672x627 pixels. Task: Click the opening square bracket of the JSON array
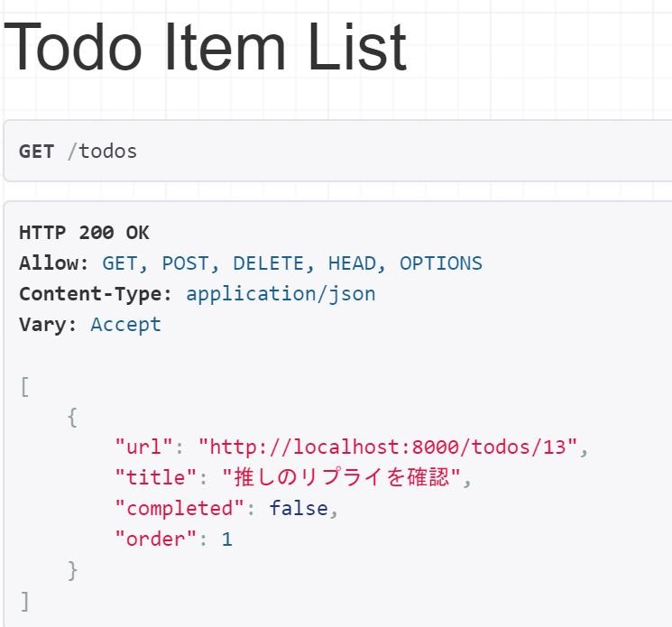(25, 387)
